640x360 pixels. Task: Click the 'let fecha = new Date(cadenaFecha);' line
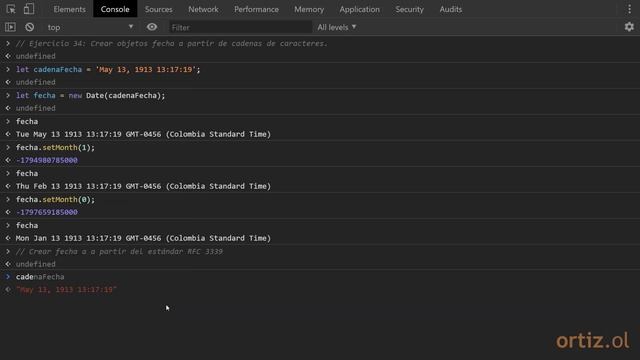[91, 96]
